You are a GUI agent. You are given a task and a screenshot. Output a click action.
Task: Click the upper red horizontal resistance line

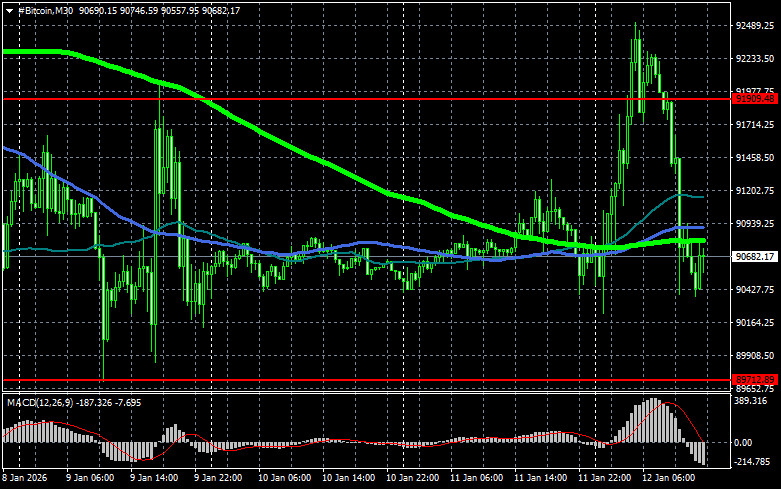[366, 99]
